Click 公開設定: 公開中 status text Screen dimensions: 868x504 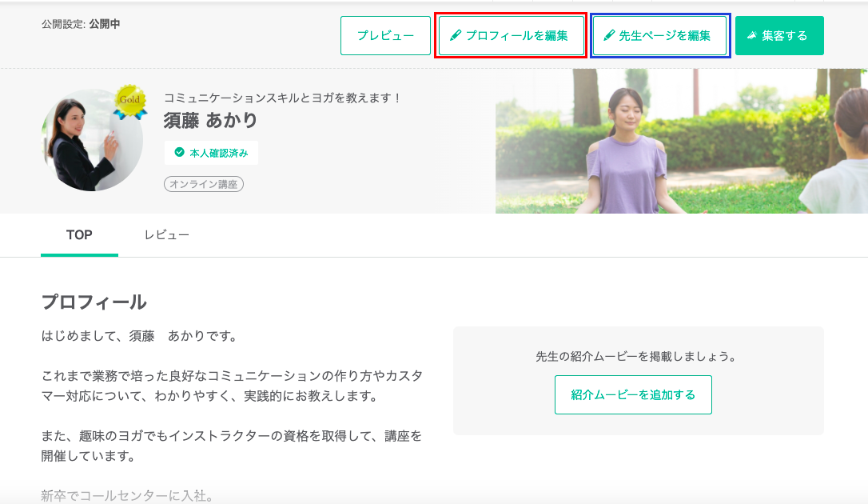pyautogui.click(x=81, y=24)
